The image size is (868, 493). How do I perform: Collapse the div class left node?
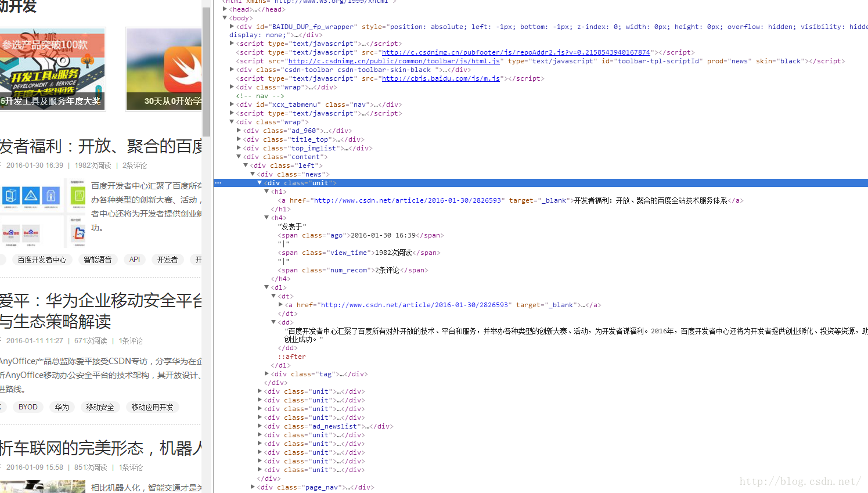coord(246,165)
